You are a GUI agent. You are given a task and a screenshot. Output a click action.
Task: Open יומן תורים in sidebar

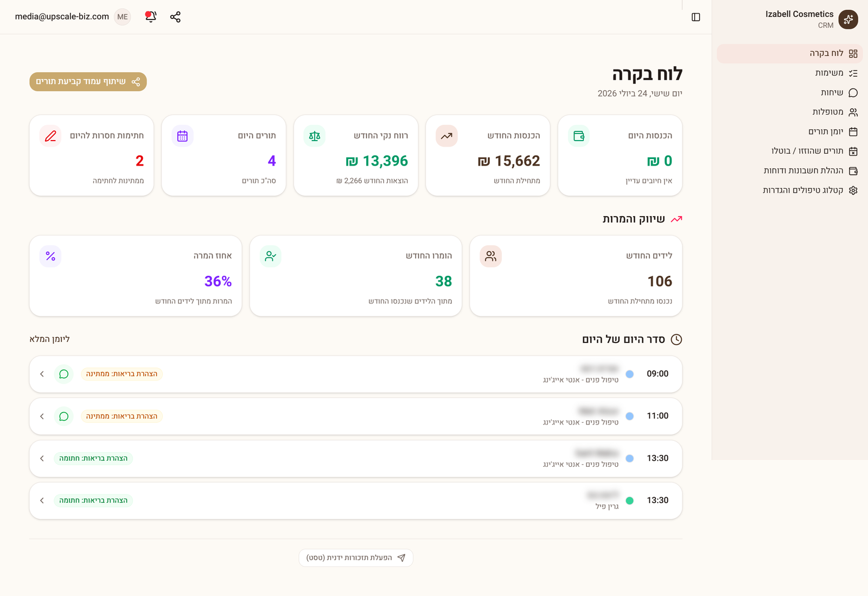coord(789,131)
